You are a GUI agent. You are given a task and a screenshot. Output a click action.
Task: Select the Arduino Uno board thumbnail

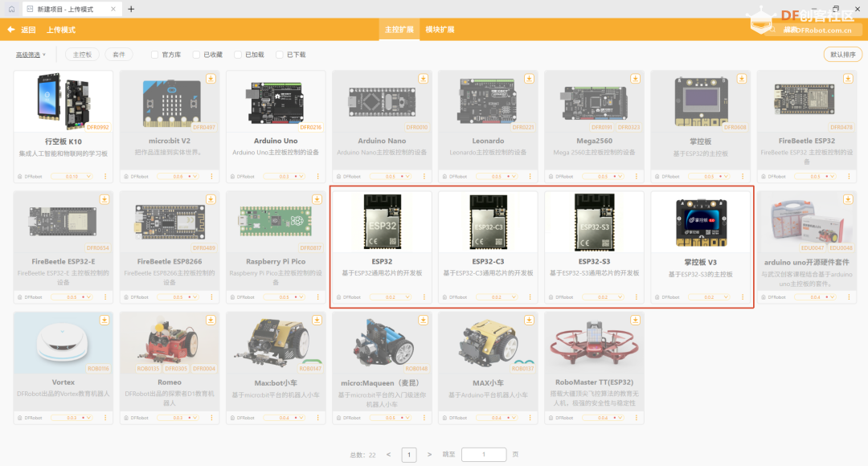click(x=276, y=102)
